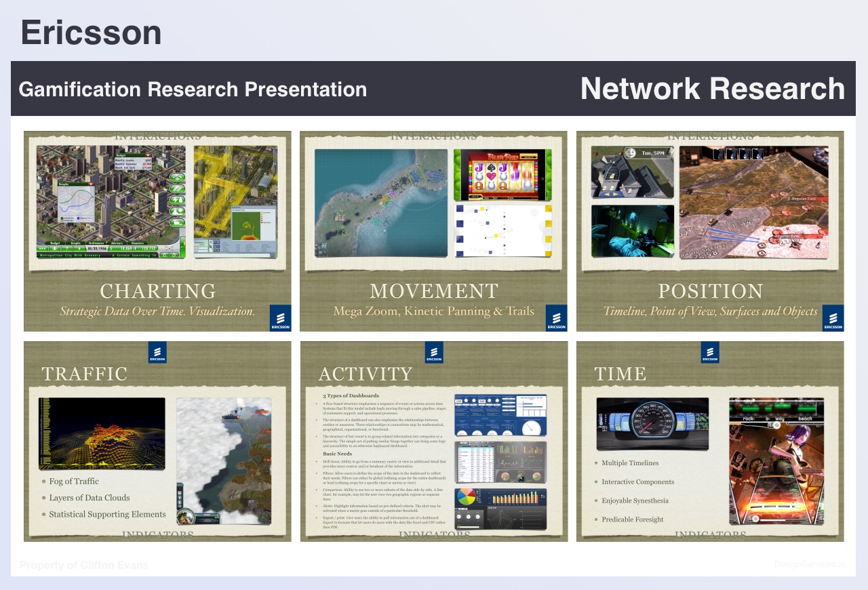The height and width of the screenshot is (590, 868).
Task: Click the Network Research header title
Action: pos(712,89)
